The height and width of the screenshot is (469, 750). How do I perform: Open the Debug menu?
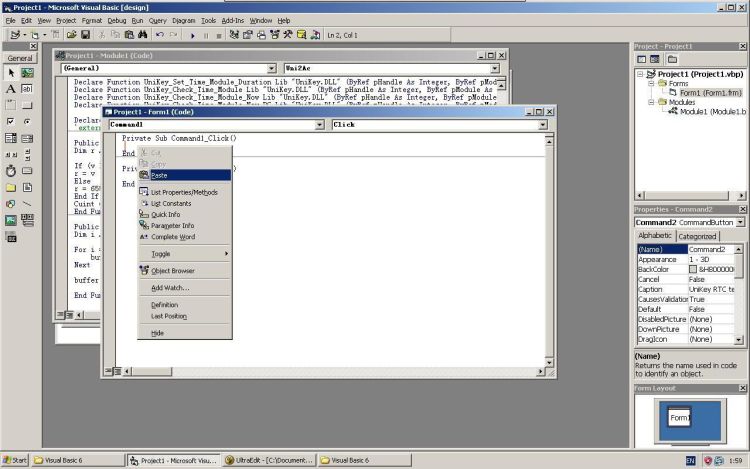click(116, 21)
